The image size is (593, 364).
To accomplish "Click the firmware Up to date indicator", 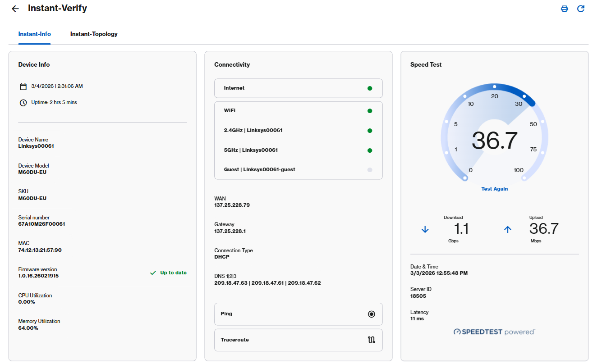I will [x=168, y=273].
